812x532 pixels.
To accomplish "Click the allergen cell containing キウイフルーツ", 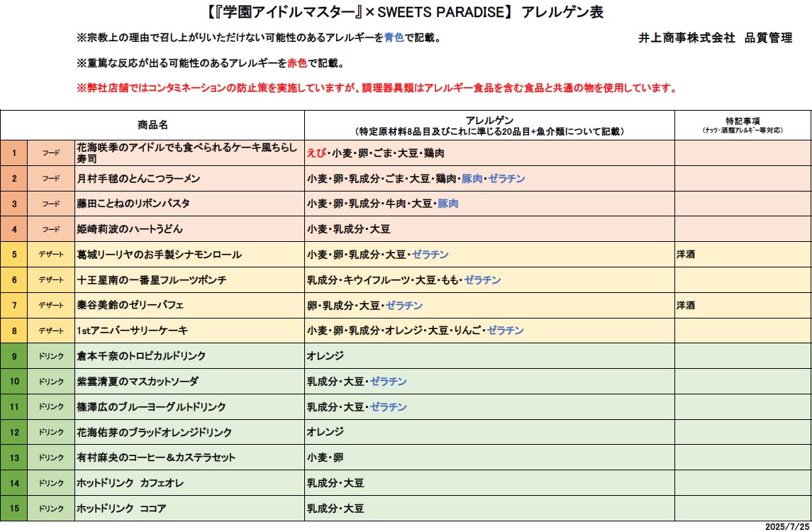I will (x=489, y=280).
